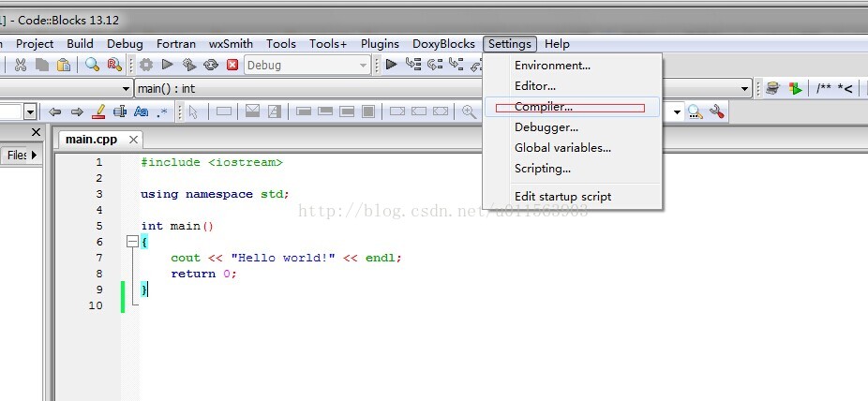
Task: Click the Build and run icon
Action: 189,65
